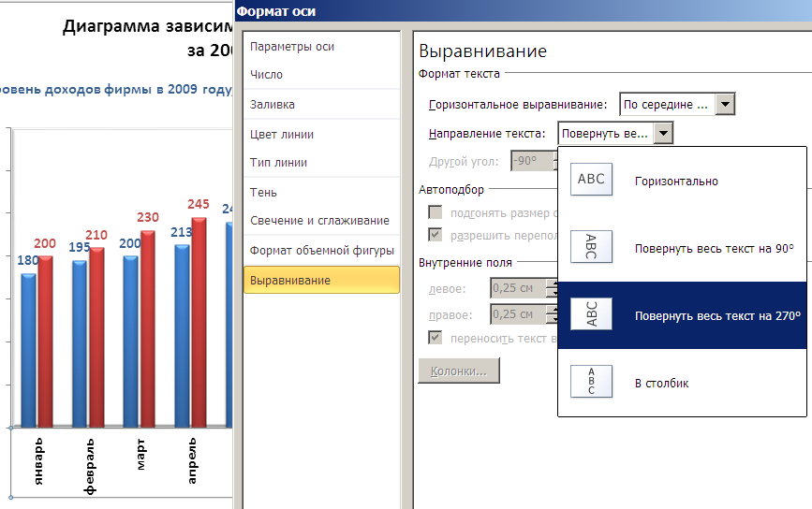The width and height of the screenshot is (812, 509).
Task: Click the blue data label 180
Action: coord(27,260)
